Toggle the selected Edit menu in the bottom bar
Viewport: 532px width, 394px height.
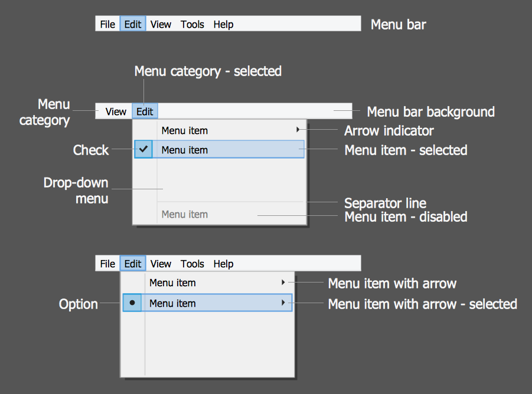tap(133, 264)
